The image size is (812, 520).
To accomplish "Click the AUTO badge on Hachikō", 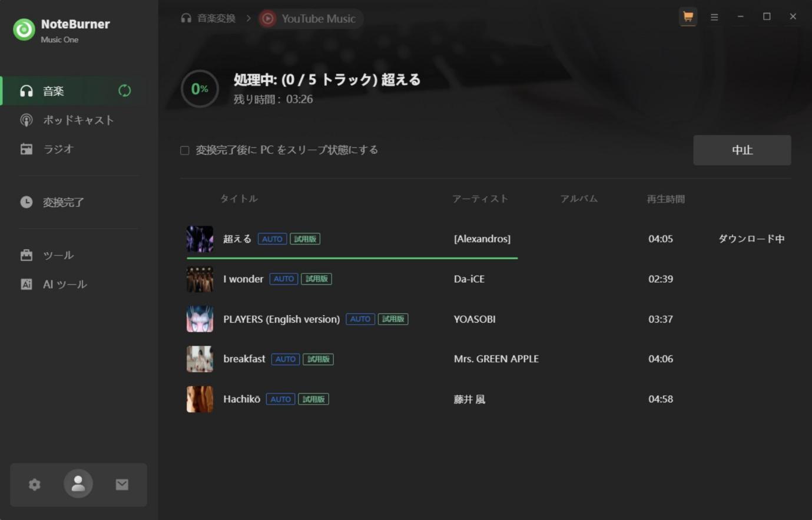I will (281, 399).
